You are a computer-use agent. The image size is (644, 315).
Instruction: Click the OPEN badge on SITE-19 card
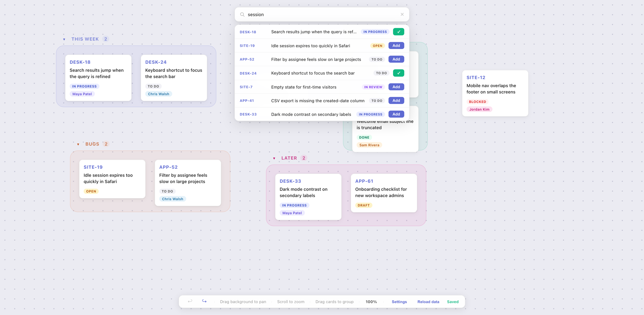click(x=91, y=191)
